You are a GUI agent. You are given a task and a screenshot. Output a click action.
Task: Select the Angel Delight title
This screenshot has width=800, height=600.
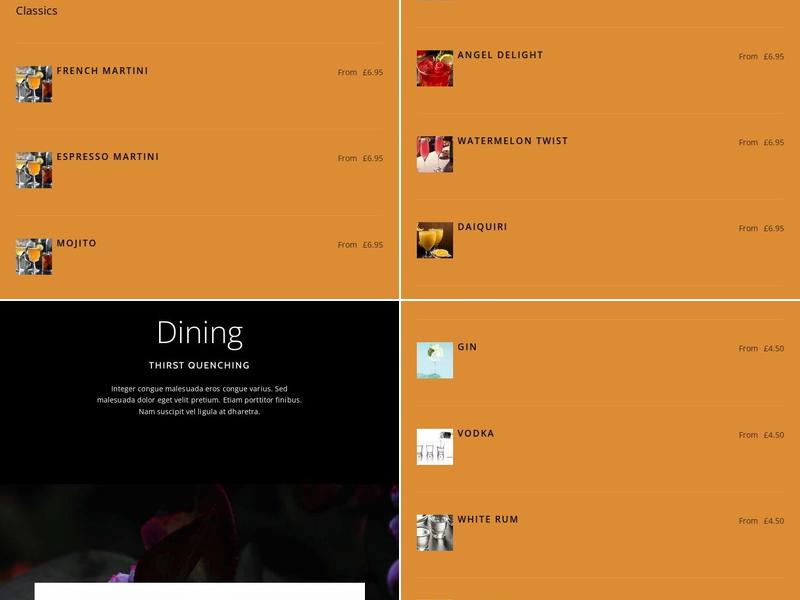coord(500,55)
